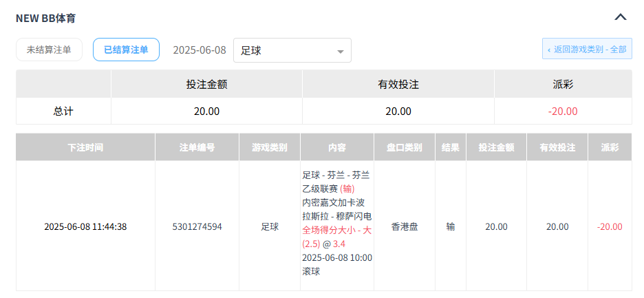Click the bet time 2025-06-08 11:44:38 cell
Image resolution: width=644 pixels, height=298 pixels.
click(x=85, y=226)
